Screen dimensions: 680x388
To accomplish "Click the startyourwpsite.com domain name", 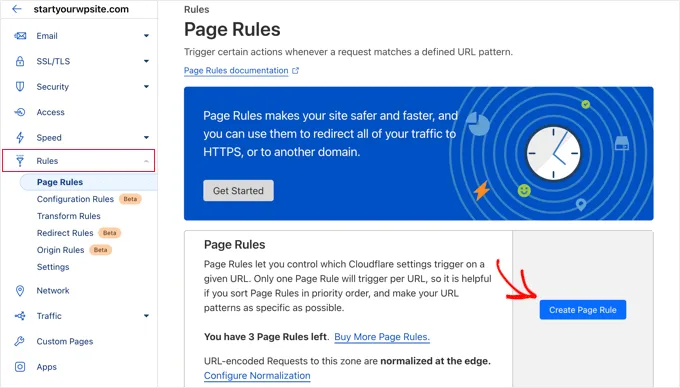I will tap(81, 9).
